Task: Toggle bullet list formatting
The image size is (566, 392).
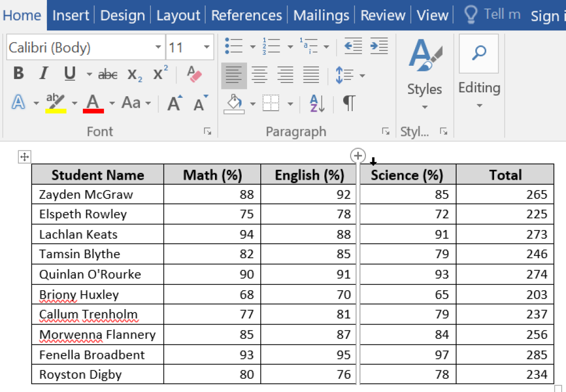Action: point(234,46)
